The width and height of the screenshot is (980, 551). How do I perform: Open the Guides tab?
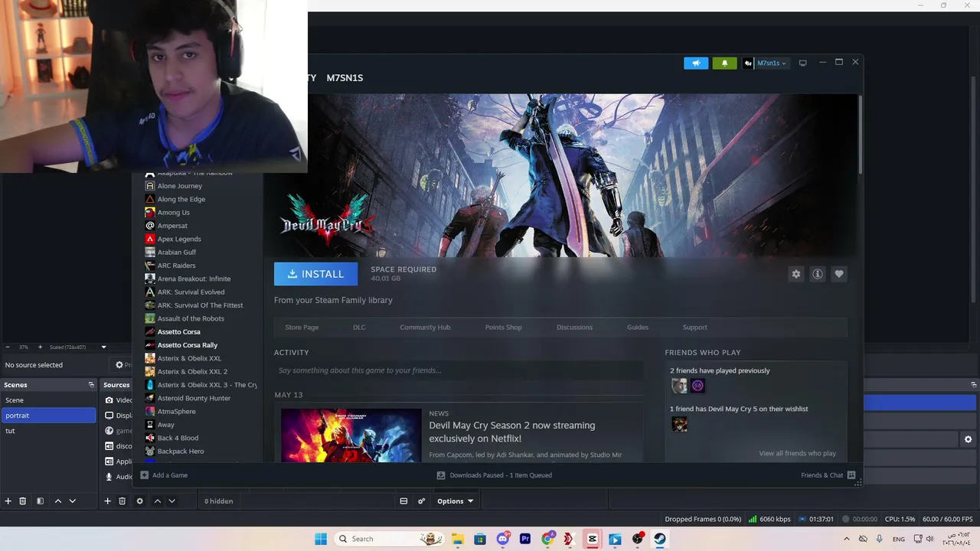638,328
